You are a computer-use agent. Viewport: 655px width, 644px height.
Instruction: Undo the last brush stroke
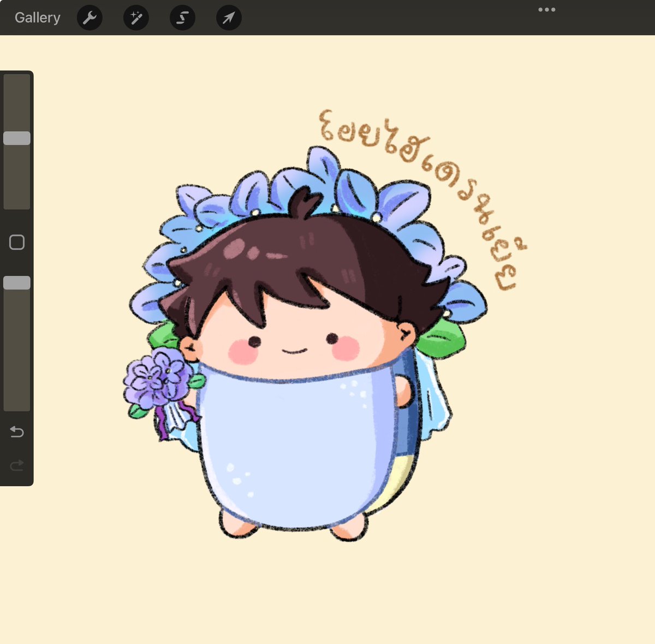click(17, 432)
